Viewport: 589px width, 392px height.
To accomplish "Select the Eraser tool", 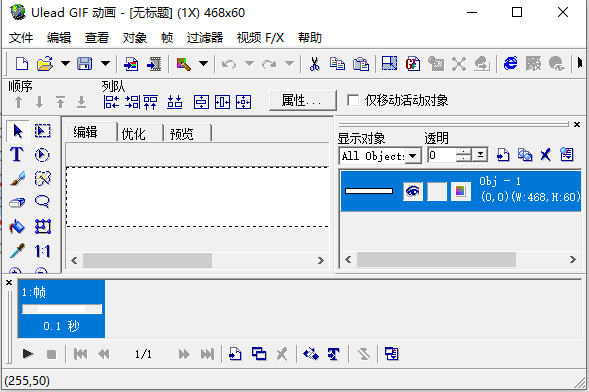I will point(17,202).
